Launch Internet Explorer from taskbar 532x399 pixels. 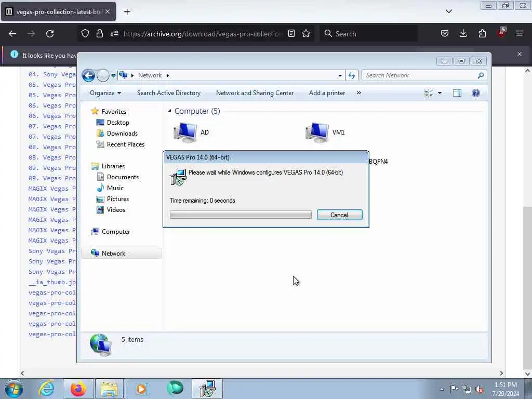(x=46, y=389)
